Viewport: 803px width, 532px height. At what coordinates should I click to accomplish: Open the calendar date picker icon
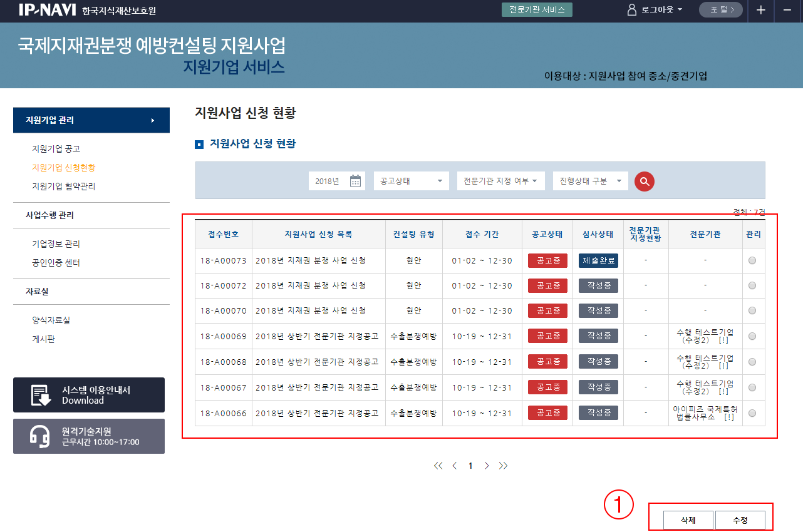tap(355, 181)
